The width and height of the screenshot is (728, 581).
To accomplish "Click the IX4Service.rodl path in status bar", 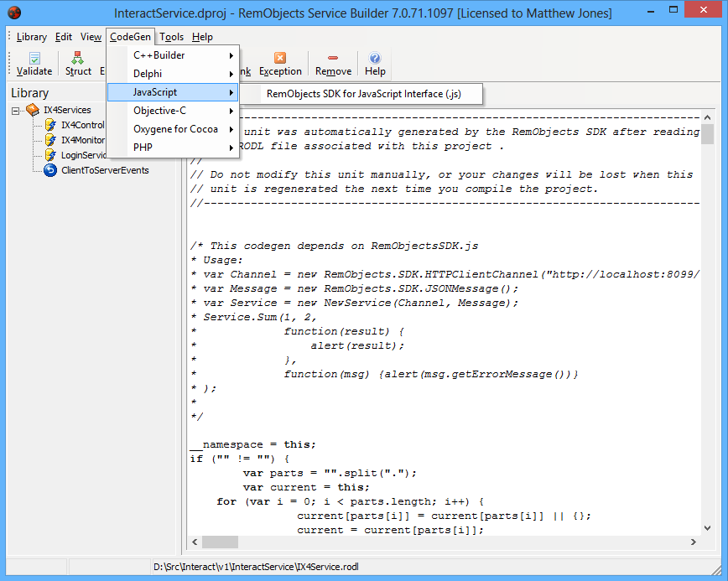I will point(256,567).
